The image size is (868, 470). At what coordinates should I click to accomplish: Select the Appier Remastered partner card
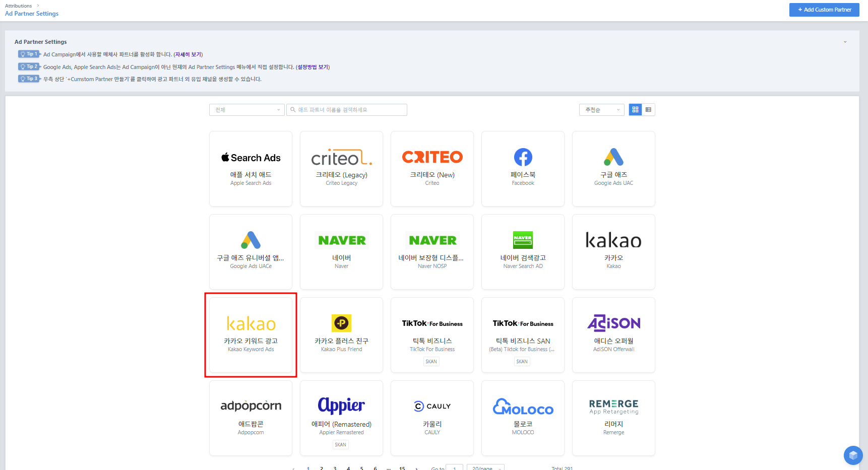[x=341, y=418]
